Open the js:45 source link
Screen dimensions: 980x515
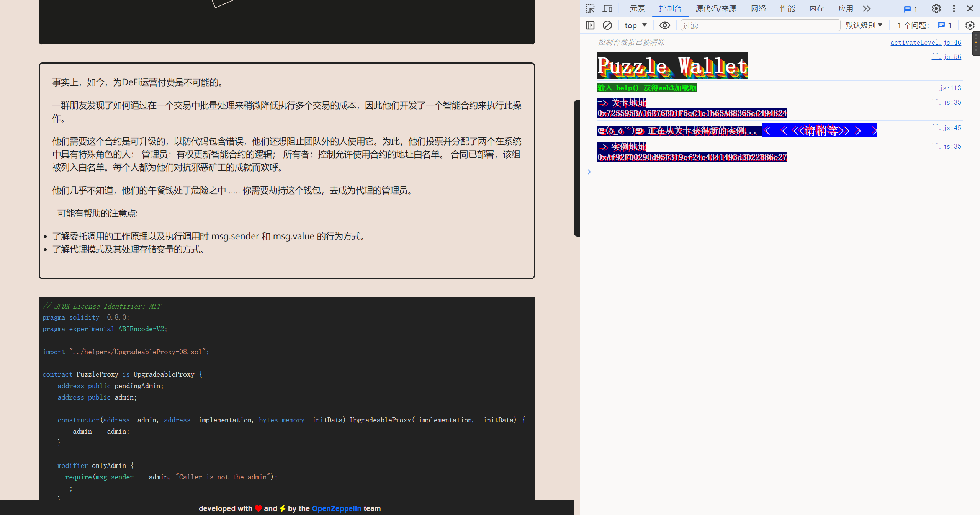click(x=946, y=128)
